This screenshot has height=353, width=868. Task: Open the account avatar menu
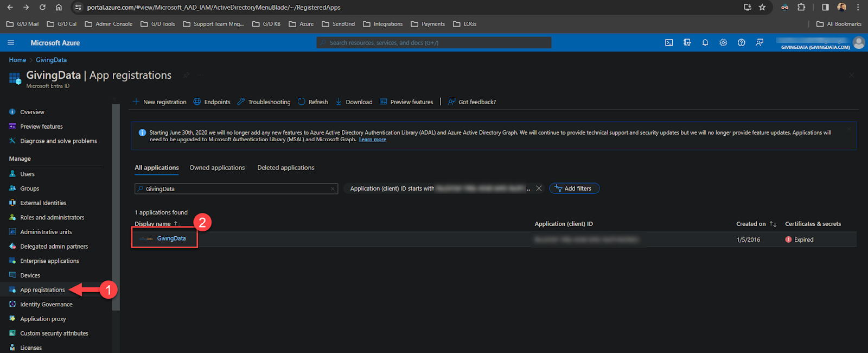pos(859,42)
